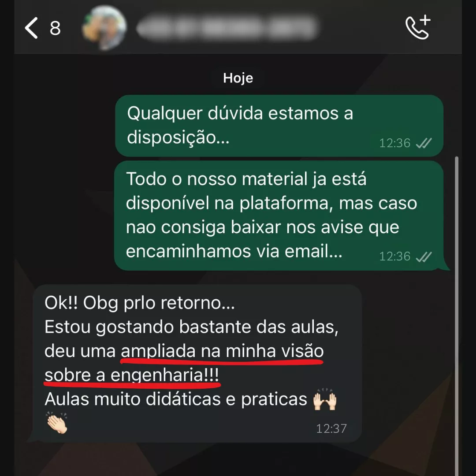Click the underlined text 'ampliada na minha visão'
The width and height of the screenshot is (476, 476).
point(222,352)
